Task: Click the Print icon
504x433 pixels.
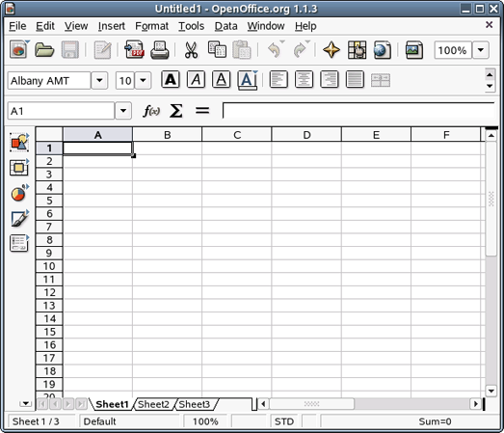Action: point(160,50)
